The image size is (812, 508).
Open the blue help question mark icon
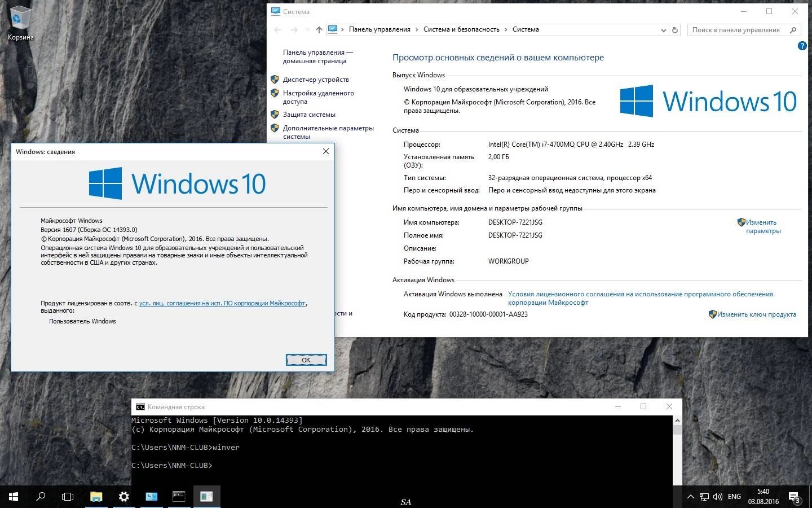pos(802,46)
